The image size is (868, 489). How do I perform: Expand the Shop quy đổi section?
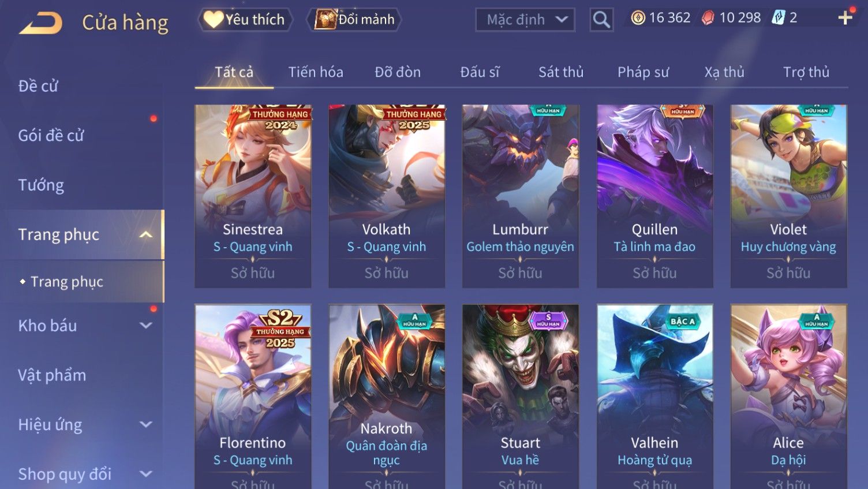[x=146, y=474]
